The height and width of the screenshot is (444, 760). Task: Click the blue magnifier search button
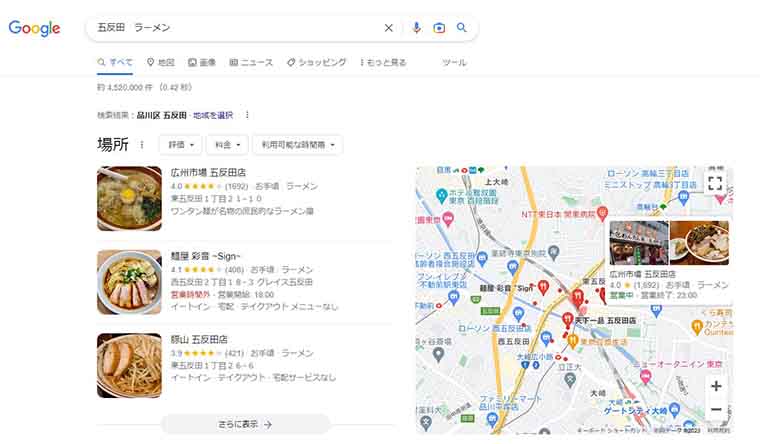tap(462, 28)
